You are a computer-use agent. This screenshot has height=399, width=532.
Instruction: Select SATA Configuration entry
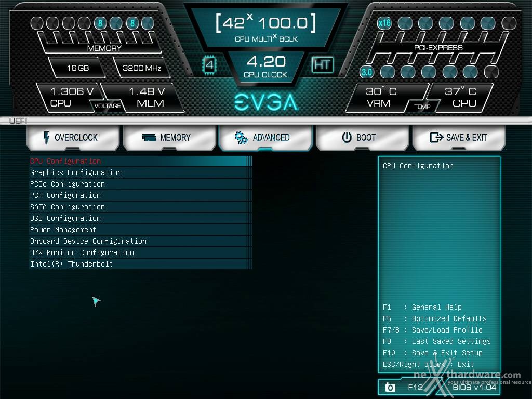140,207
